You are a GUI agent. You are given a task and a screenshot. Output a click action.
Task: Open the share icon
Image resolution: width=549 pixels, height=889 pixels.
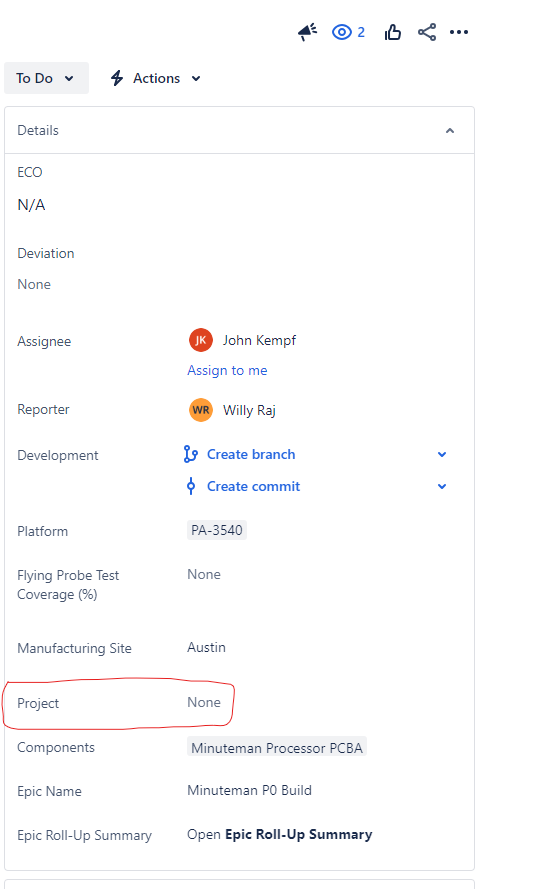(427, 32)
